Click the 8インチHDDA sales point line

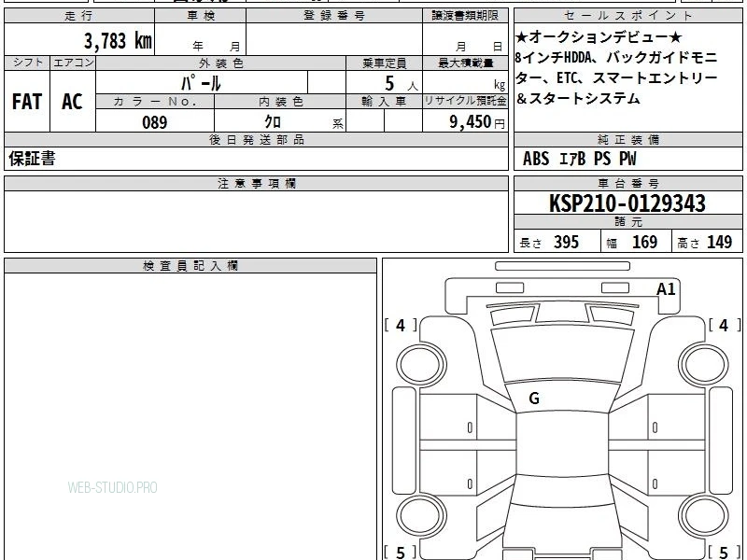(616, 58)
